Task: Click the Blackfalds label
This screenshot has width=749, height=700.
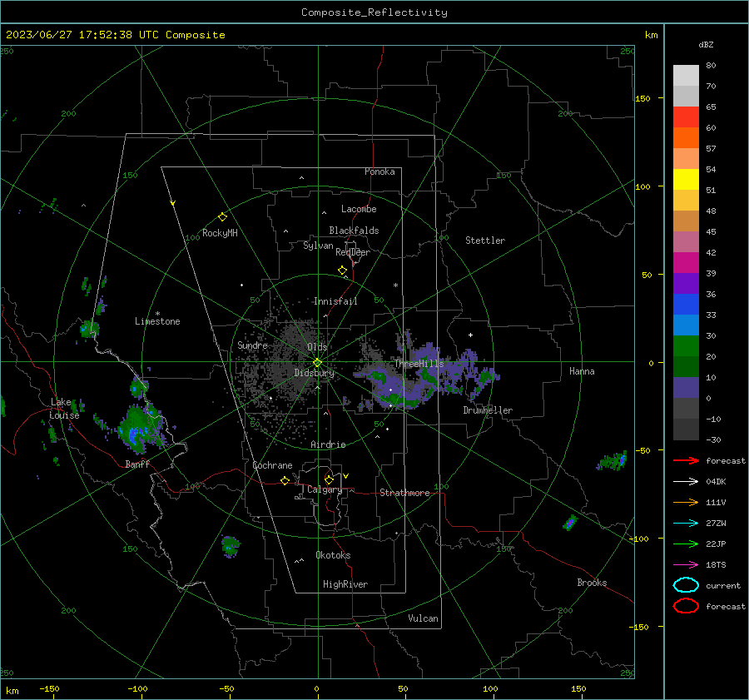Action: point(354,231)
